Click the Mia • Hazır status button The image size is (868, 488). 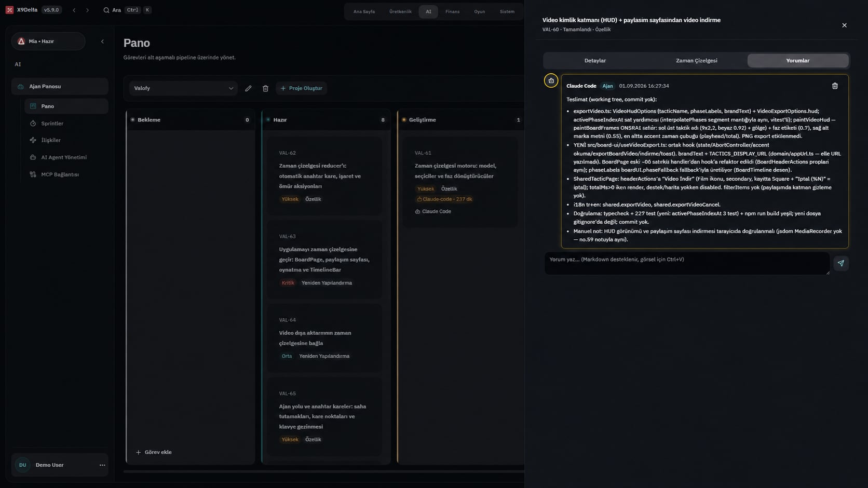(x=48, y=41)
